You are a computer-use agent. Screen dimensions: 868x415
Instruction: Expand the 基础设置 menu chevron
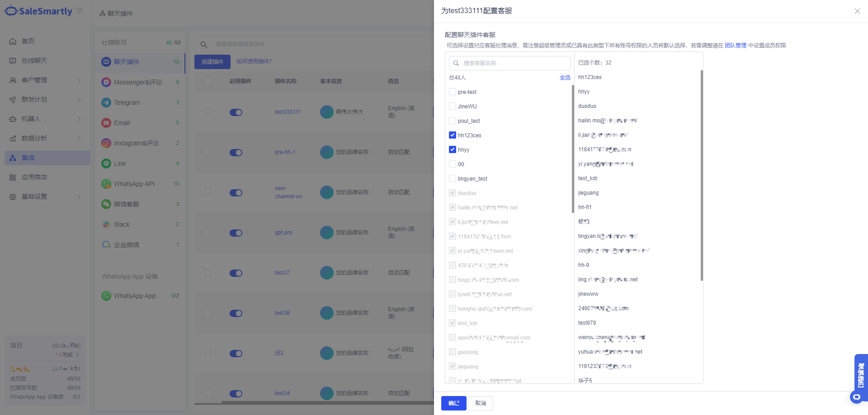79,197
